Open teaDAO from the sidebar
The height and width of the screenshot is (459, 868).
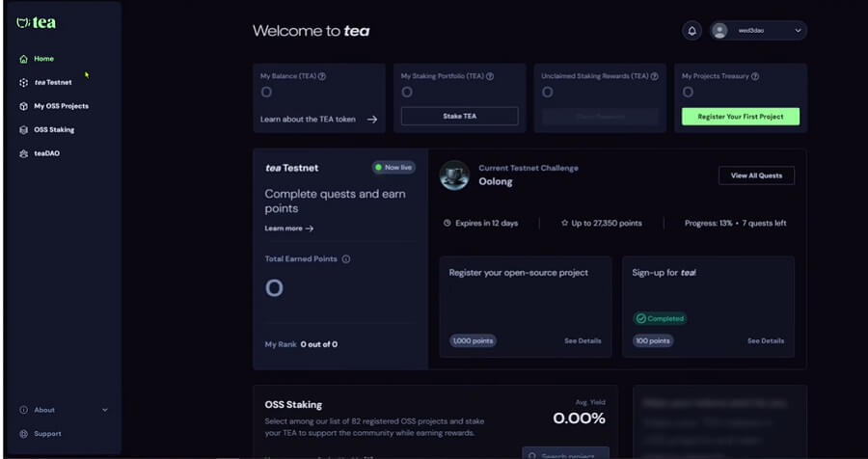[46, 154]
